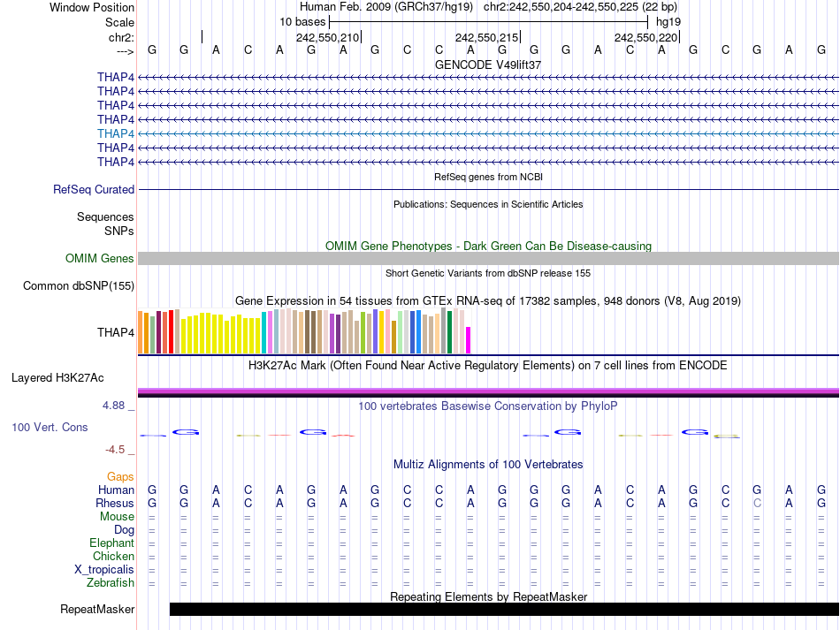Select the RepeatMasker track label
This screenshot has height=630, width=840.
pyautogui.click(x=97, y=609)
